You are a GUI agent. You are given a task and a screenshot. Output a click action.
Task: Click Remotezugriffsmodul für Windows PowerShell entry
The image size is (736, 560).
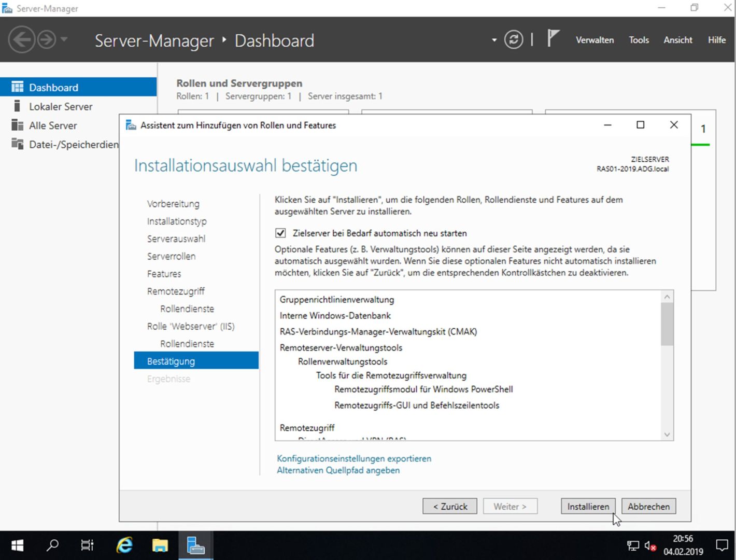click(423, 389)
